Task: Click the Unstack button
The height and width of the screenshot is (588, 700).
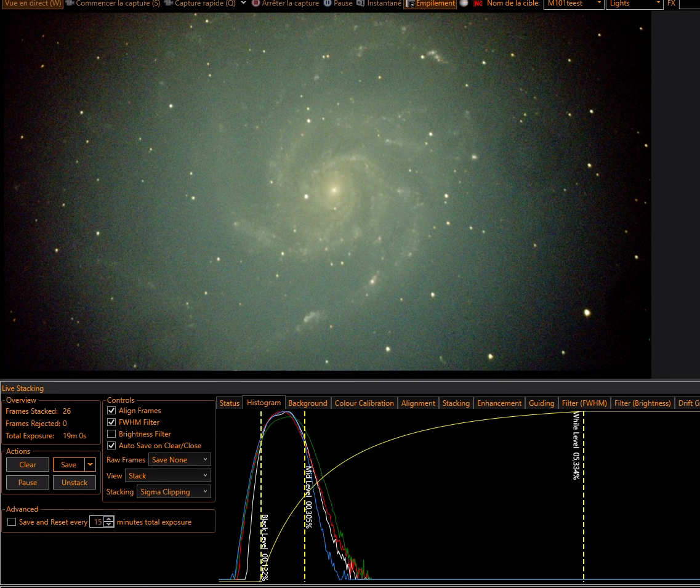Action: point(74,482)
